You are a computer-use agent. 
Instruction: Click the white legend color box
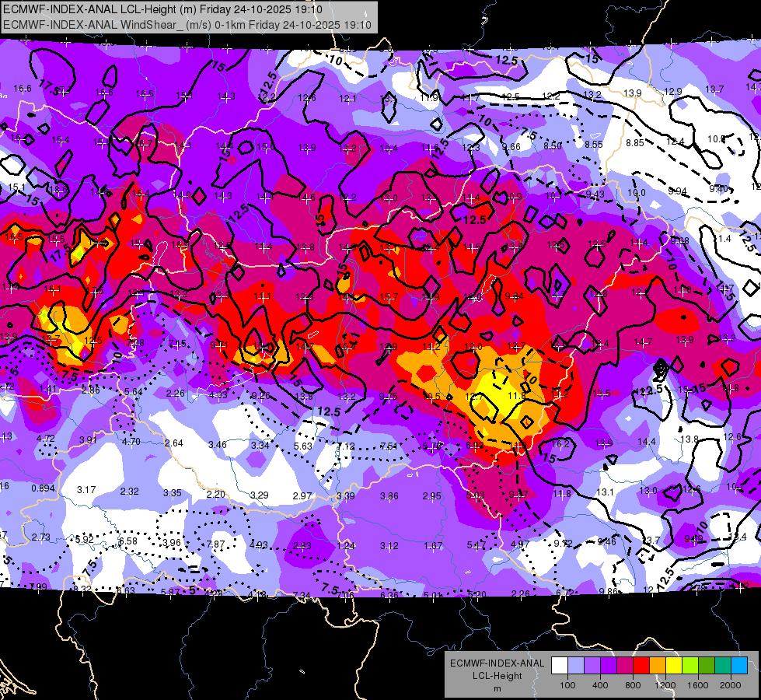point(560,666)
